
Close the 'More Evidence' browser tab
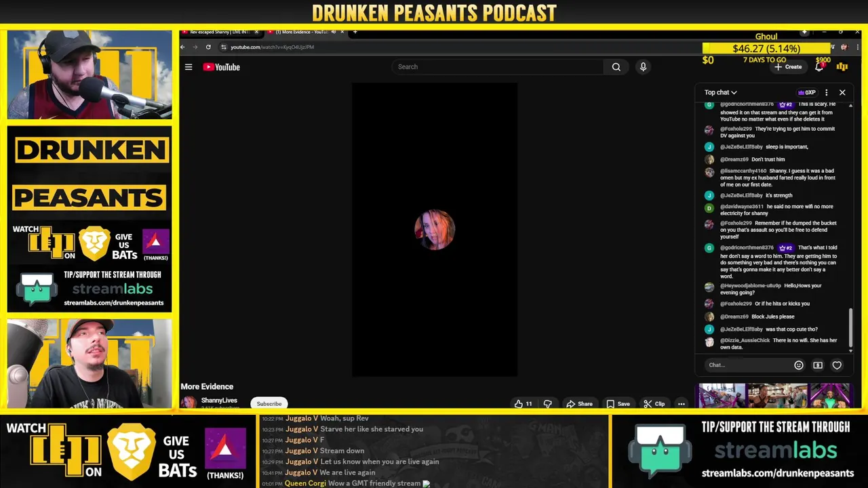[342, 32]
